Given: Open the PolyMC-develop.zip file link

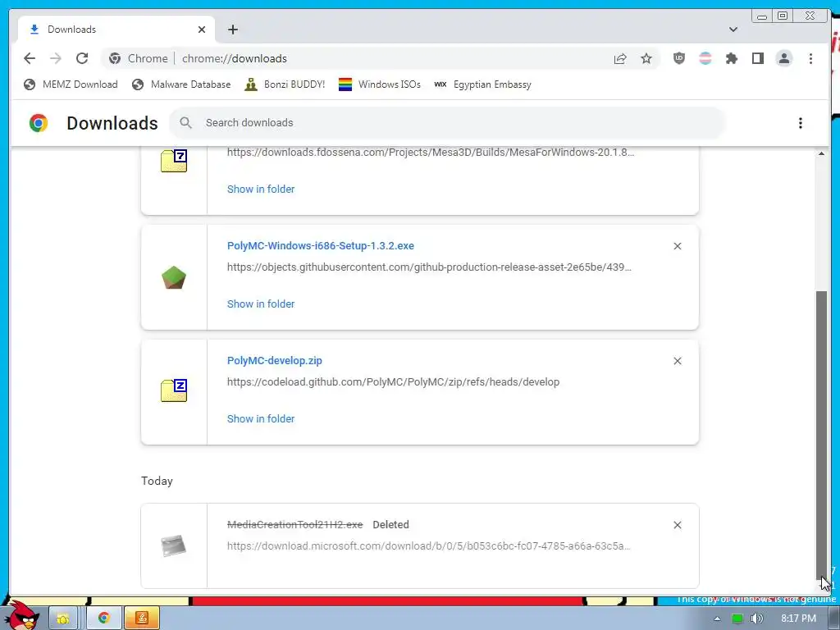Looking at the screenshot, I should pos(274,361).
